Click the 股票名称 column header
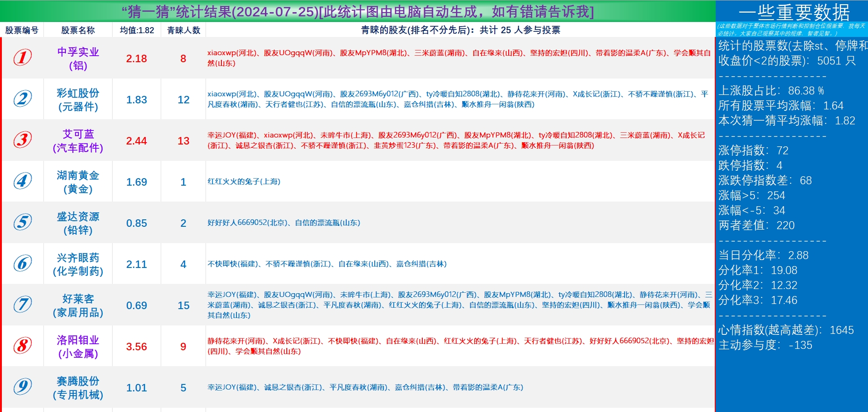This screenshot has width=868, height=412. coord(78,30)
